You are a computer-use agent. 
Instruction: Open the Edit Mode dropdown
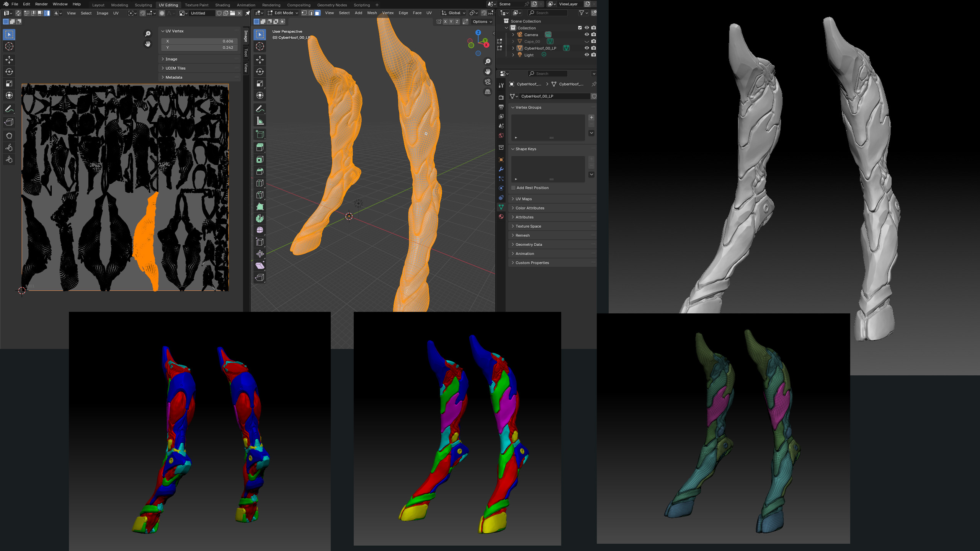[283, 13]
